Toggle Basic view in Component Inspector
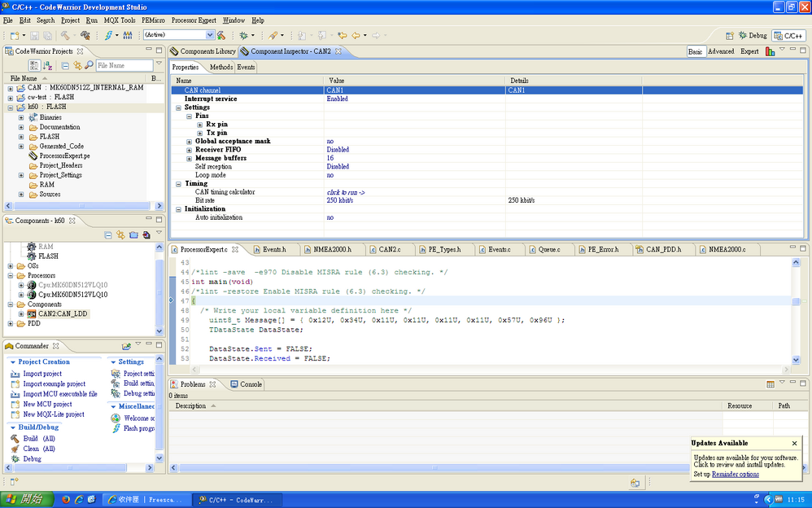Screen dimensions: 812x508 pyautogui.click(x=696, y=51)
